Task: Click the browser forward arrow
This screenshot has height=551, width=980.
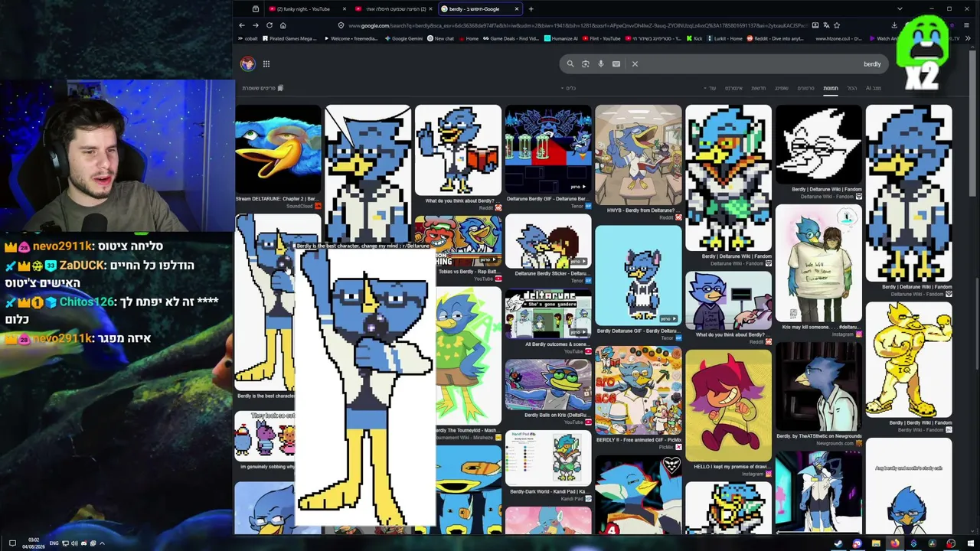Action: (256, 25)
